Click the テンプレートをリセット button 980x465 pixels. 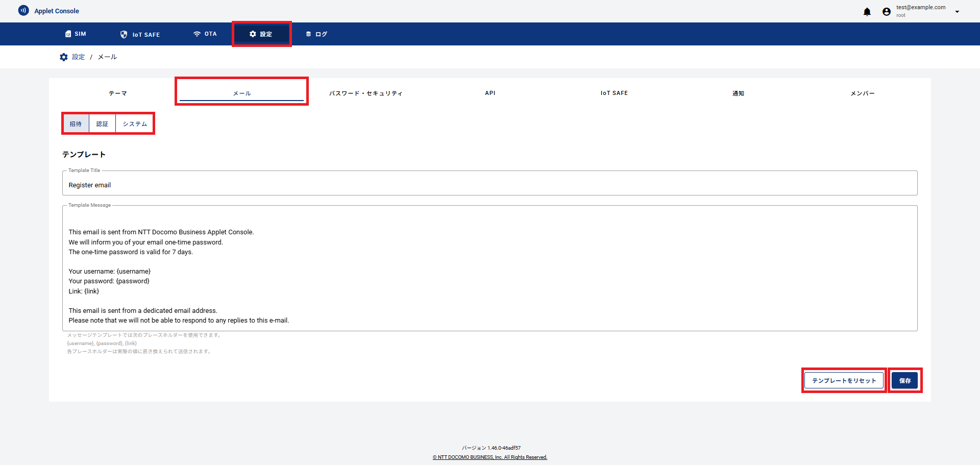(x=844, y=381)
